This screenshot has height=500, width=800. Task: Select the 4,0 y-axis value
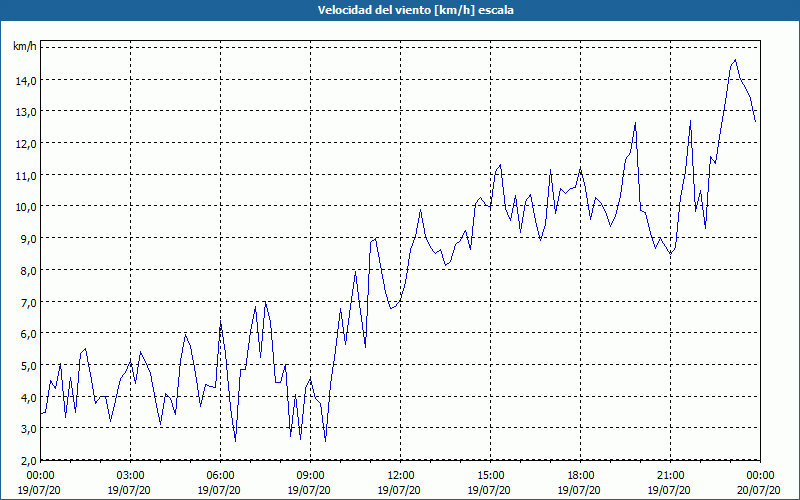(29, 397)
